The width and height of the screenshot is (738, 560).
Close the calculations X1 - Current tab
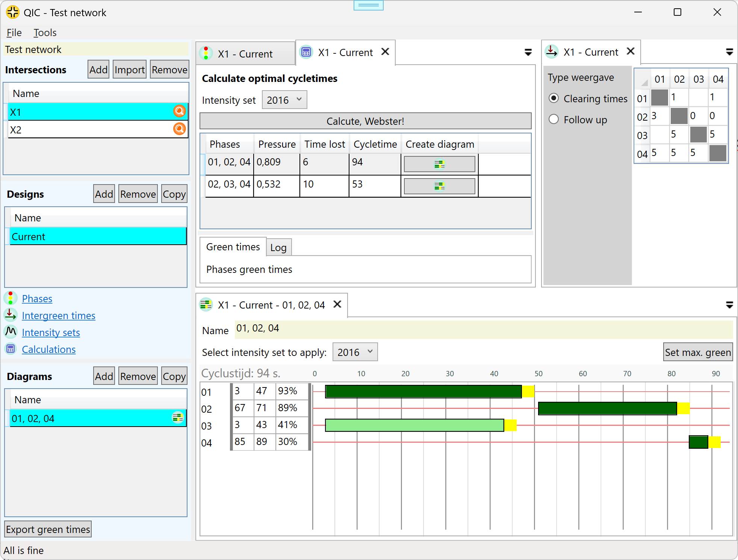coord(385,52)
